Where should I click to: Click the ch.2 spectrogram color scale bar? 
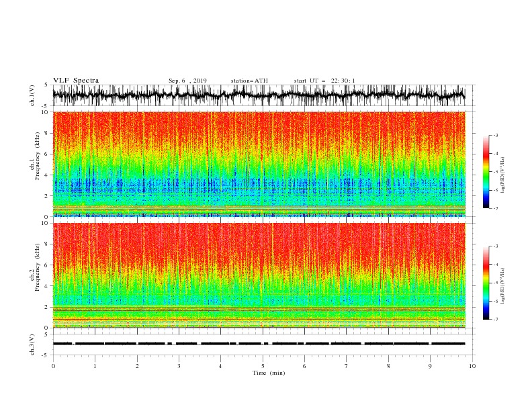(x=486, y=283)
